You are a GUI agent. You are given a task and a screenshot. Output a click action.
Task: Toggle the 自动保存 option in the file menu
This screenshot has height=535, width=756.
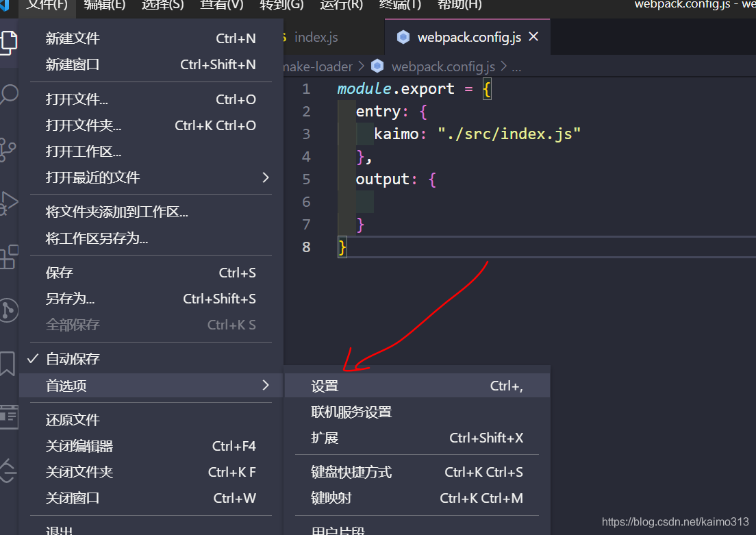click(x=73, y=358)
